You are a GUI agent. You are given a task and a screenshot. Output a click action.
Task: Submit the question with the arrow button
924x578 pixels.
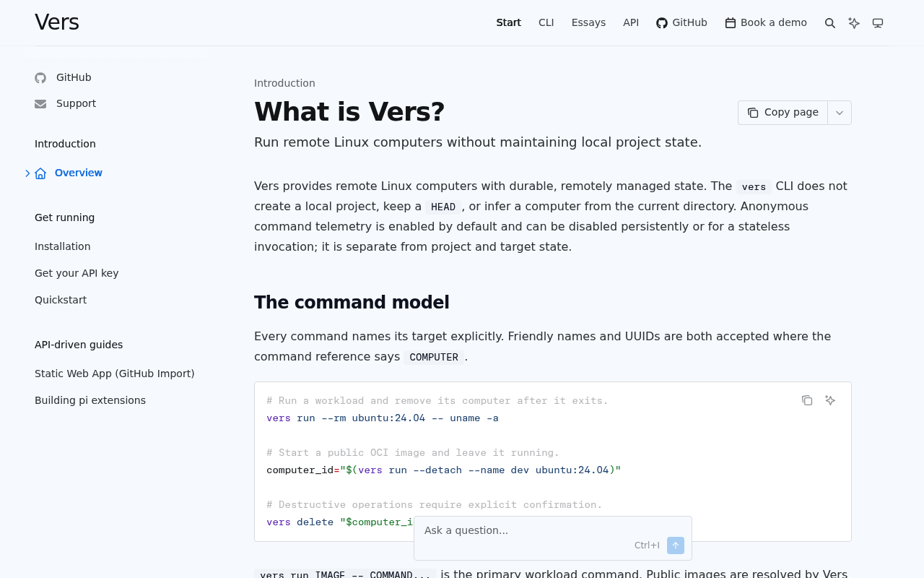pyautogui.click(x=676, y=545)
